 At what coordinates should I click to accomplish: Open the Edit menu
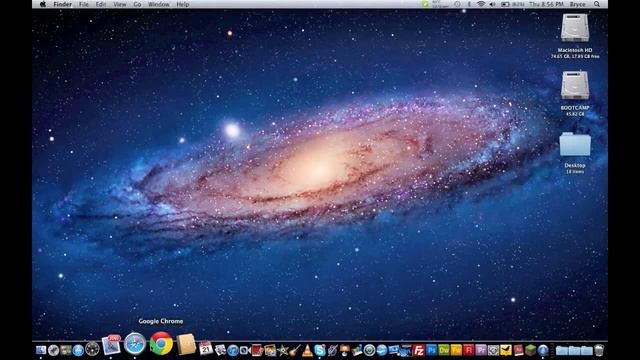[x=101, y=4]
